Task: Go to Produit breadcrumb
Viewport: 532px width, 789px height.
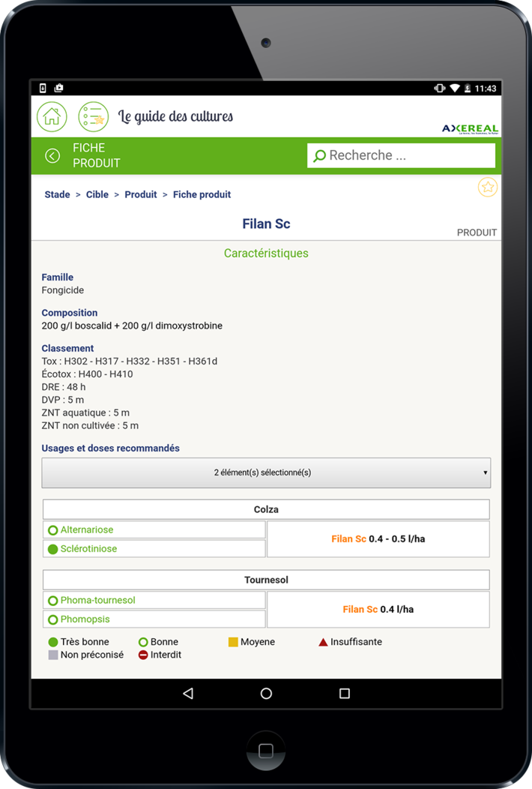Action: [x=141, y=195]
